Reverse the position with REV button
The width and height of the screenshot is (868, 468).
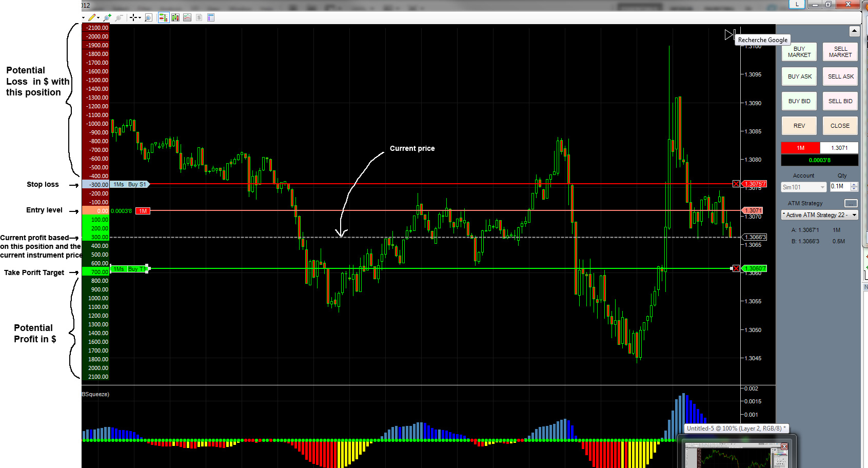pos(799,126)
